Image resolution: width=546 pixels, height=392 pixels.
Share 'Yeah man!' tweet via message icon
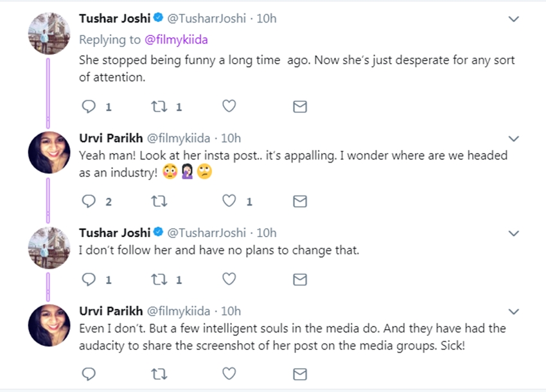click(299, 202)
